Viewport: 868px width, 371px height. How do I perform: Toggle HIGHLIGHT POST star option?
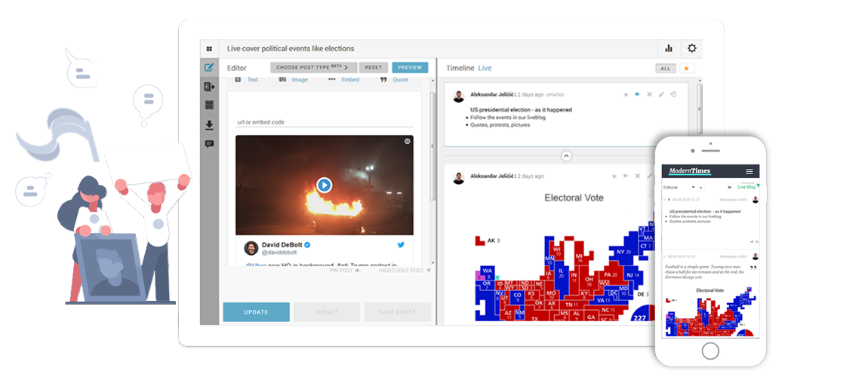(x=405, y=271)
